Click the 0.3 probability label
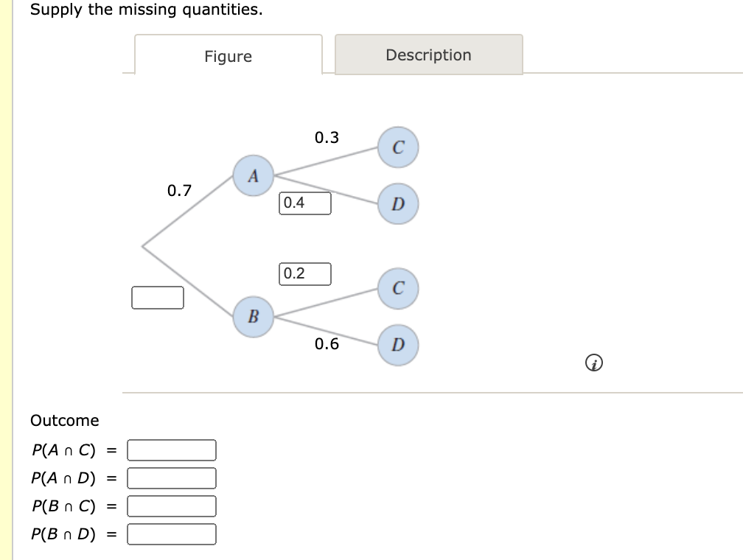The width and height of the screenshot is (743, 560). pyautogui.click(x=326, y=136)
